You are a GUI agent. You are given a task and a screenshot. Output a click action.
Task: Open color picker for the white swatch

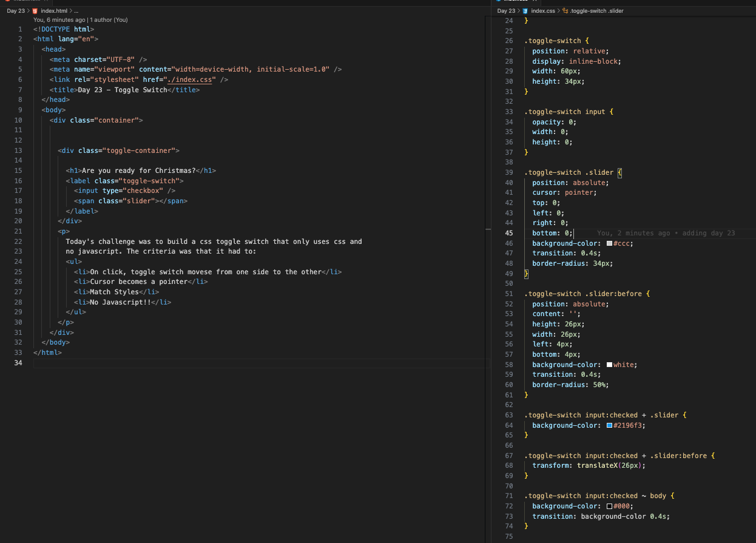(609, 365)
